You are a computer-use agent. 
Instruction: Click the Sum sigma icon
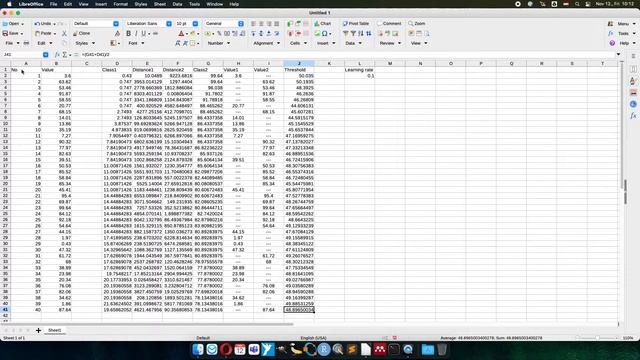(x=64, y=55)
